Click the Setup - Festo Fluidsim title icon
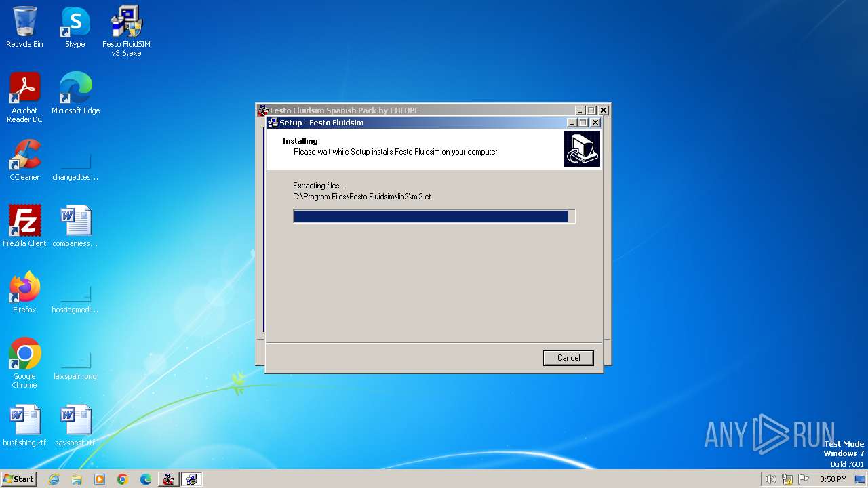This screenshot has width=868, height=488. click(x=273, y=123)
